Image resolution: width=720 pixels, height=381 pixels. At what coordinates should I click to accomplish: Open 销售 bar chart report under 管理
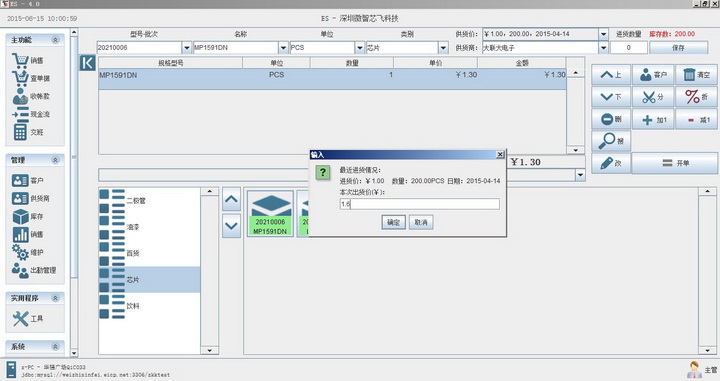click(28, 234)
